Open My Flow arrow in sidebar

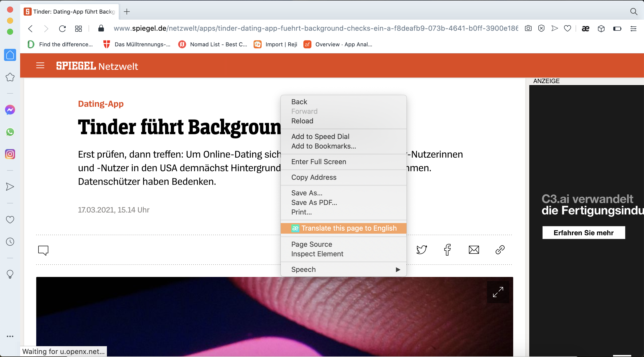tap(10, 187)
